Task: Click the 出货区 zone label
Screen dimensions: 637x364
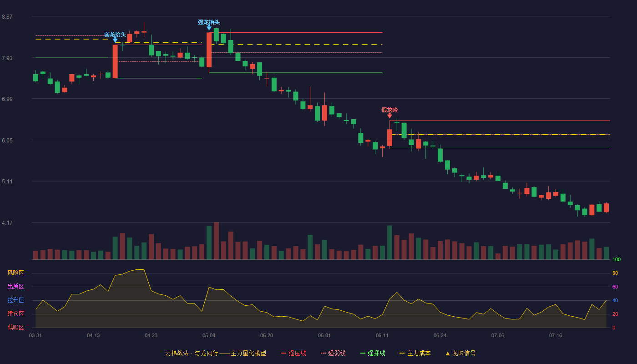Action: pyautogui.click(x=15, y=287)
